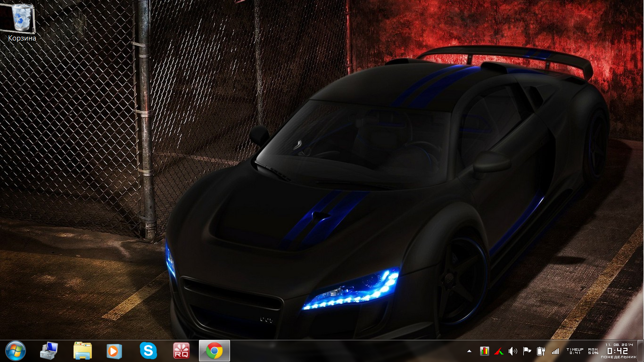The height and width of the screenshot is (362, 644).
Task: Click the battery power status icon
Action: point(541,351)
